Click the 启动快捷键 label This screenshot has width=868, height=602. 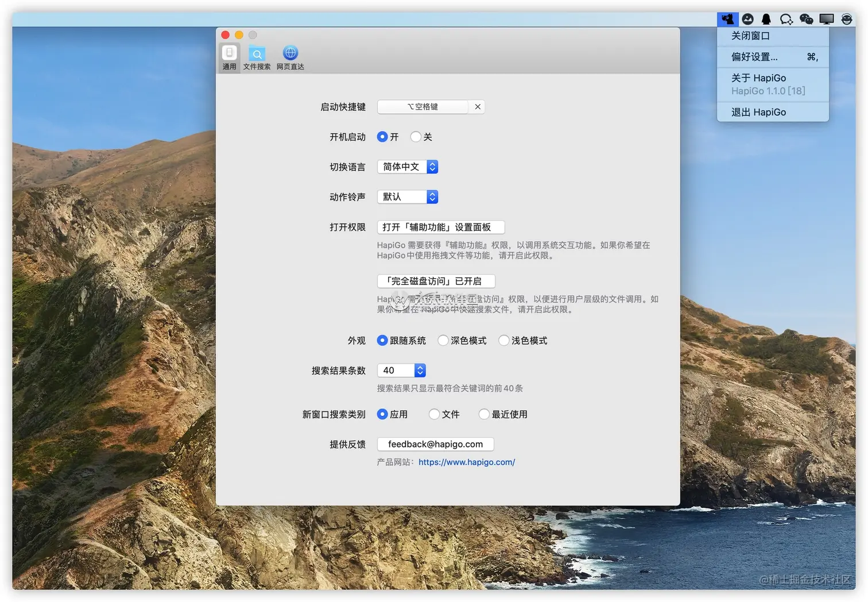343,107
